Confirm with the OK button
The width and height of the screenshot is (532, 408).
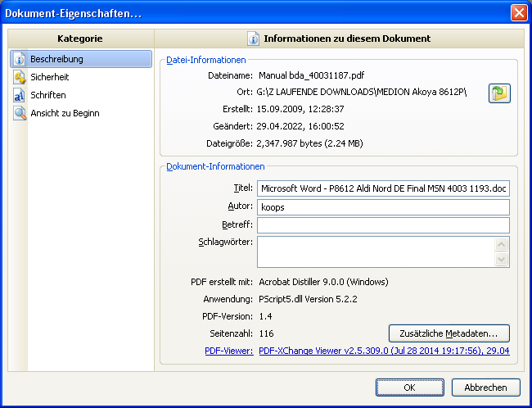[409, 388]
